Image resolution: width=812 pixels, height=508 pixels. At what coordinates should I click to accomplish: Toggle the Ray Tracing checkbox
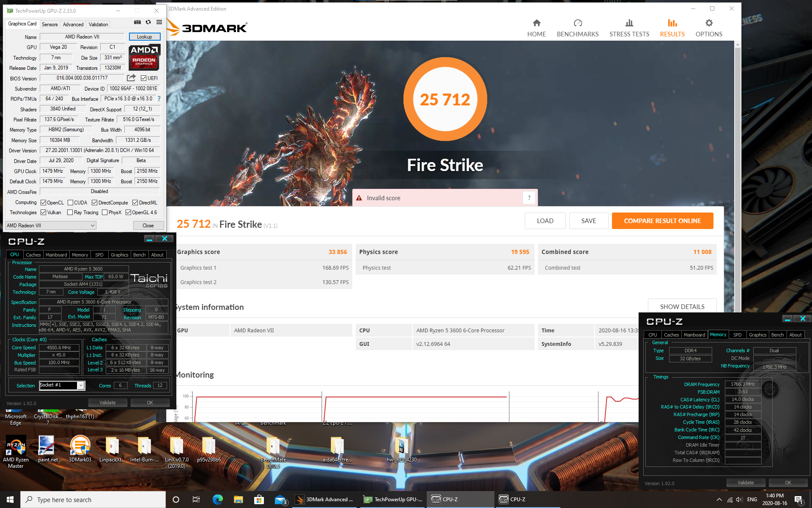pos(70,213)
